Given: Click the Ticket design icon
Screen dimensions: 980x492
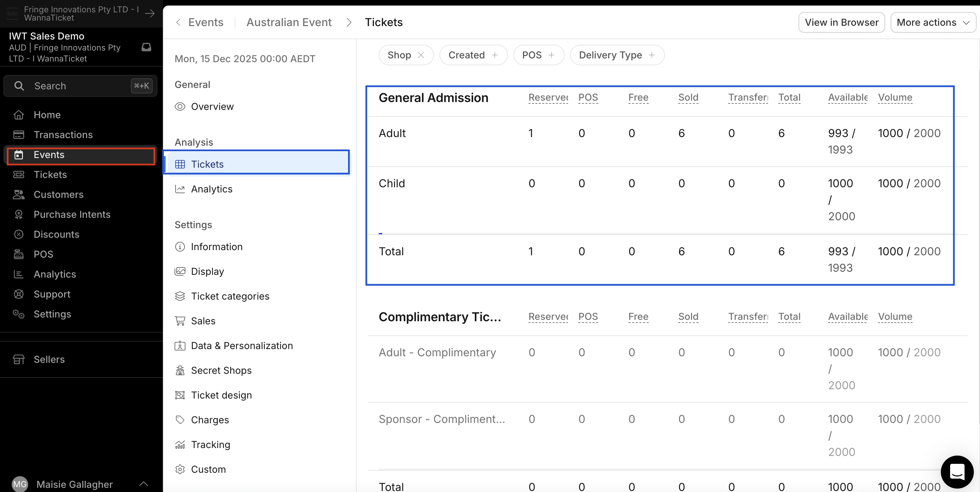Looking at the screenshot, I should 180,395.
